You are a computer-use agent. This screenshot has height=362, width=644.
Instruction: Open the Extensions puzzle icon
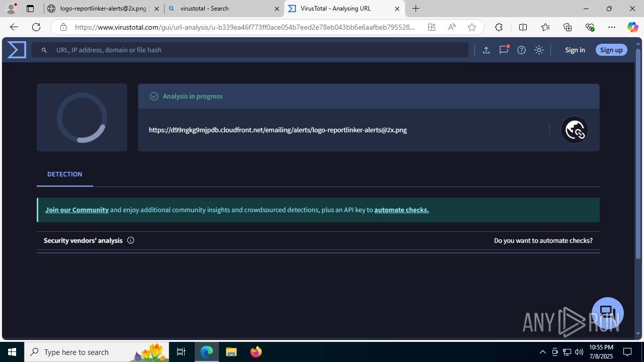tap(499, 27)
